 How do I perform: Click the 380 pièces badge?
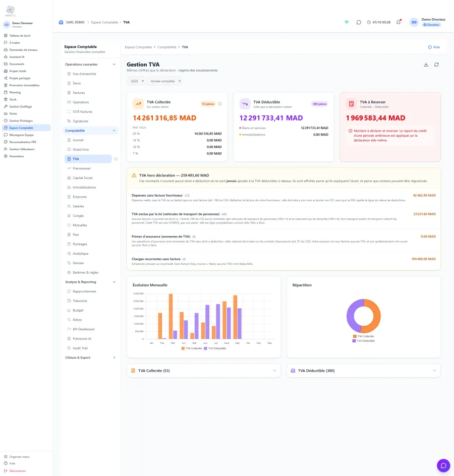319,104
